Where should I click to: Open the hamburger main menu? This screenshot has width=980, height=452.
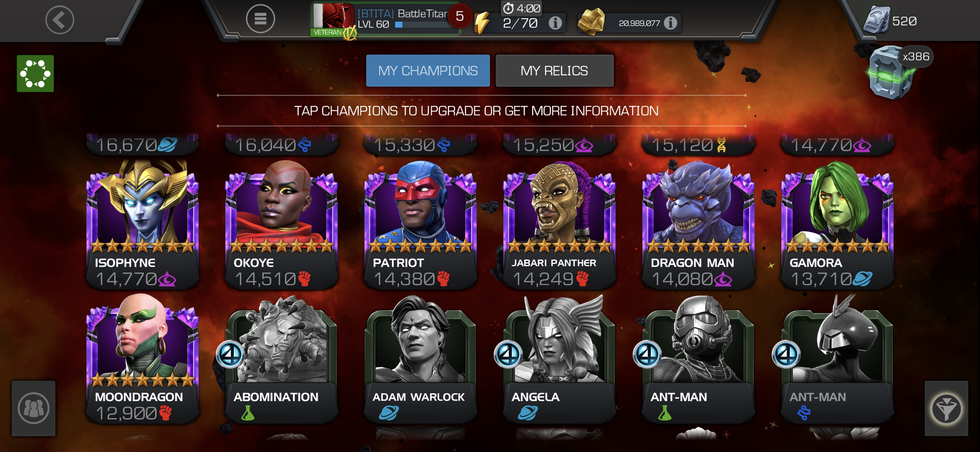260,18
